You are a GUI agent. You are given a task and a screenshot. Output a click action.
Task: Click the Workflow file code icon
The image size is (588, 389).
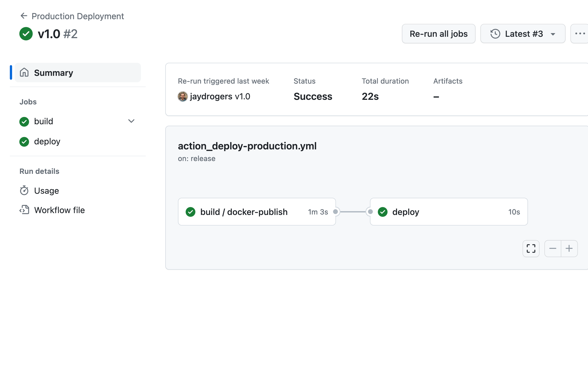(24, 210)
